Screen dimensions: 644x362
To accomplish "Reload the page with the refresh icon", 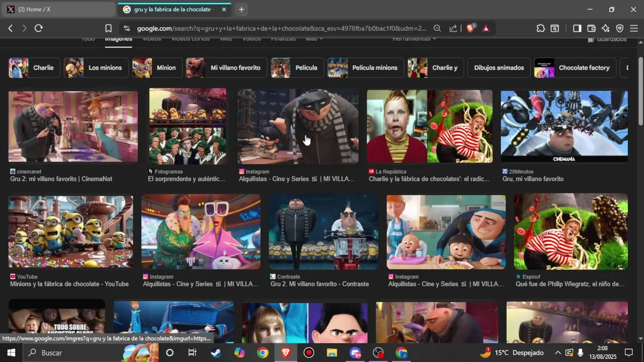I will coord(38,29).
